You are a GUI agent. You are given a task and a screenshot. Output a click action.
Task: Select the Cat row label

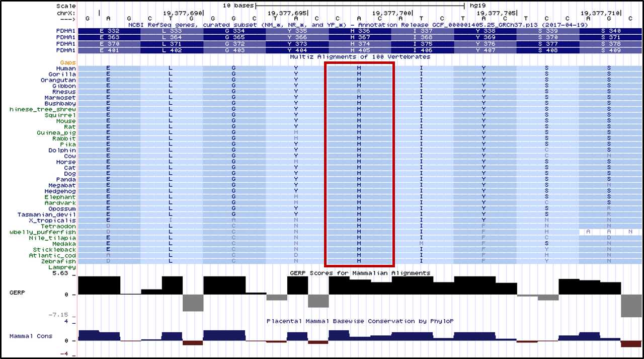(x=69, y=168)
